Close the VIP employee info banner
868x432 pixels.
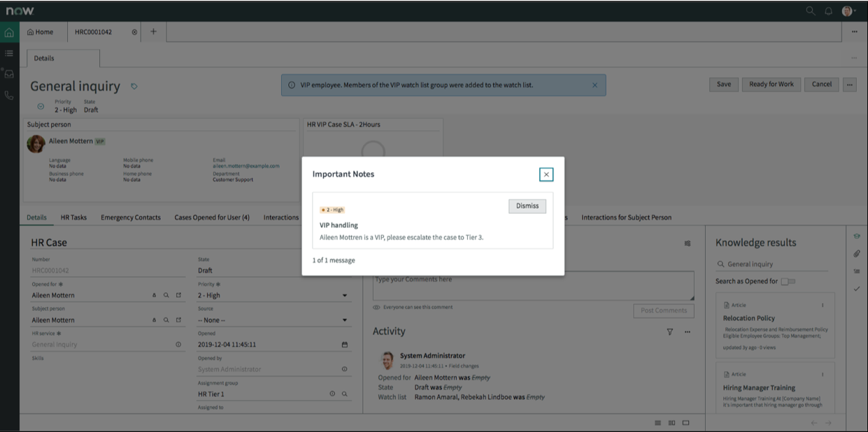pos(595,85)
